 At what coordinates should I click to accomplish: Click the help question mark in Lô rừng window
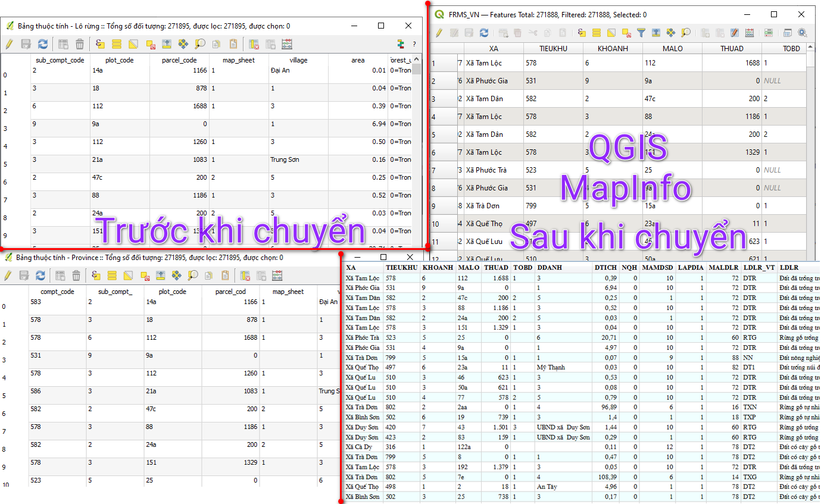(414, 43)
